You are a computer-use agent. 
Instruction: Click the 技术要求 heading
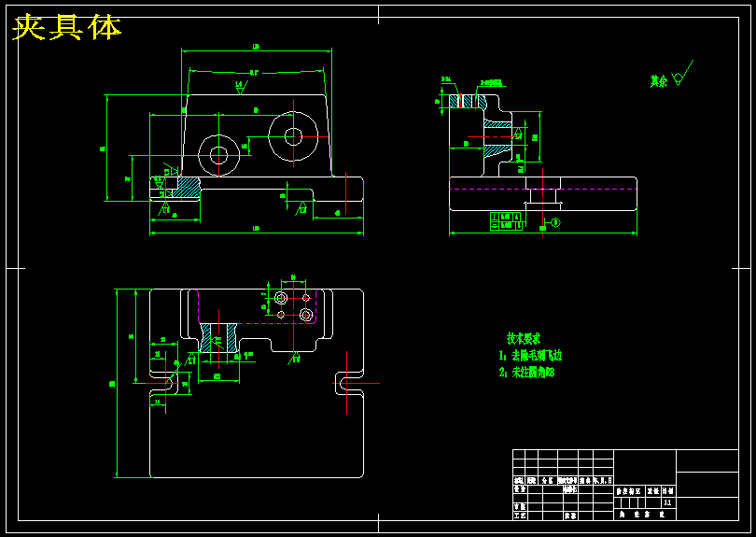(524, 338)
